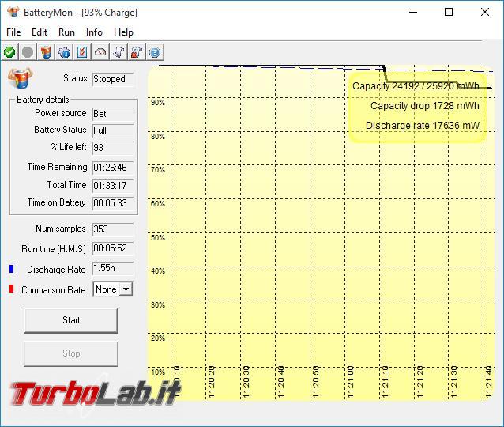Click the 90% axis label on graph
Viewport: 504px width, 427px height.
tap(158, 103)
